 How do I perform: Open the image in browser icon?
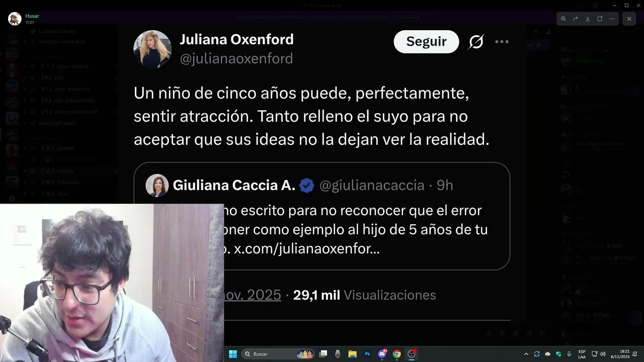600,19
